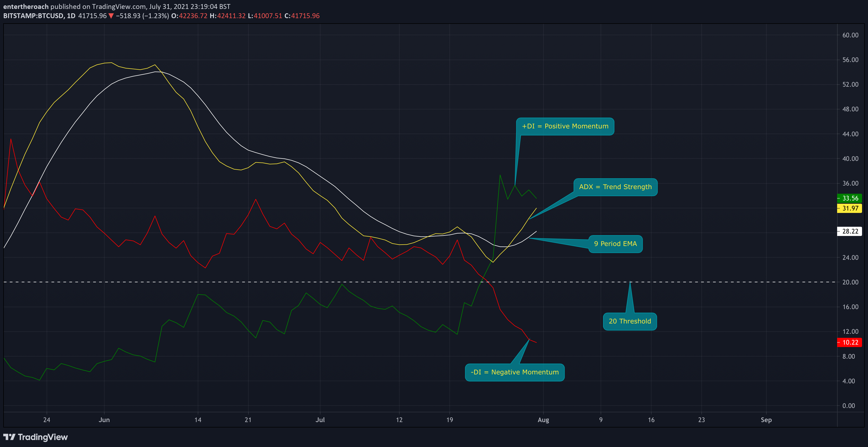
Task: Click the 'TradingView.com' text in the header
Action: pos(119,7)
